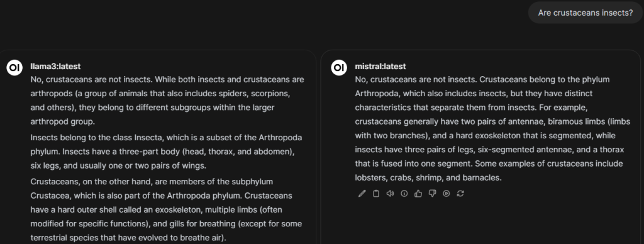Show generation info for mistral response
644x244 pixels.
coord(404,194)
